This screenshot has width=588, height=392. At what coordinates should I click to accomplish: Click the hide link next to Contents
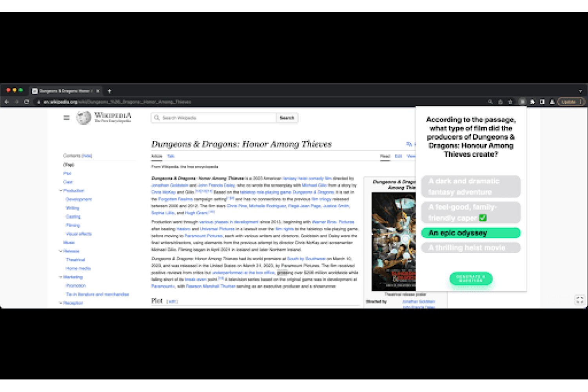(x=87, y=156)
